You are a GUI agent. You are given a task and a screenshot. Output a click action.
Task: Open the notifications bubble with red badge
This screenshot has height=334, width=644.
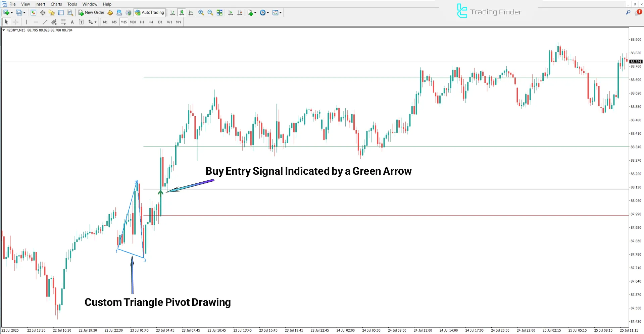point(638,12)
